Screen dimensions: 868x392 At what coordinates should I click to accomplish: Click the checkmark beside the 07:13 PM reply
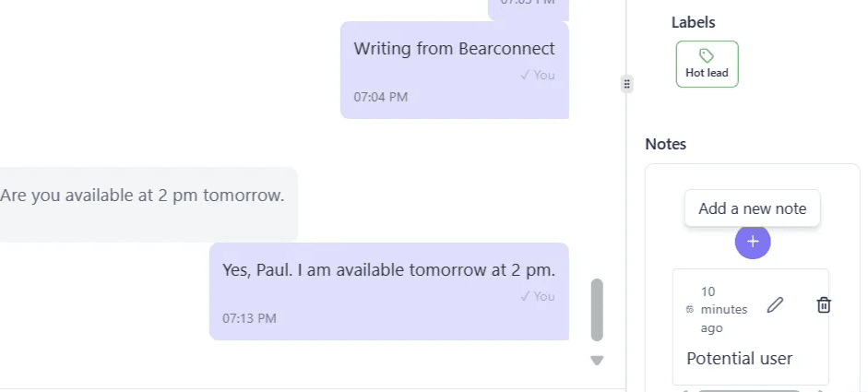tap(524, 297)
